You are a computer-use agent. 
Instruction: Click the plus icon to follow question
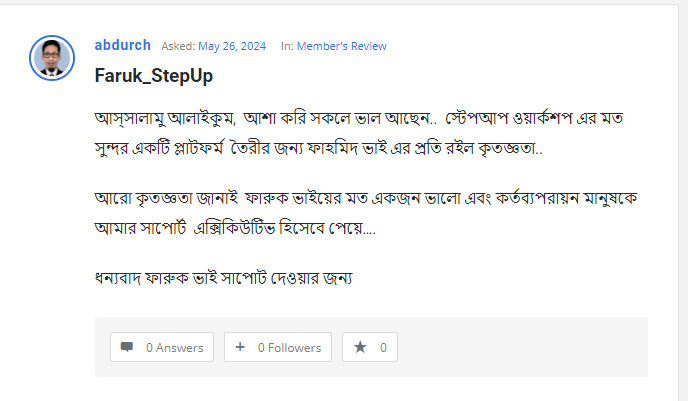(x=241, y=347)
